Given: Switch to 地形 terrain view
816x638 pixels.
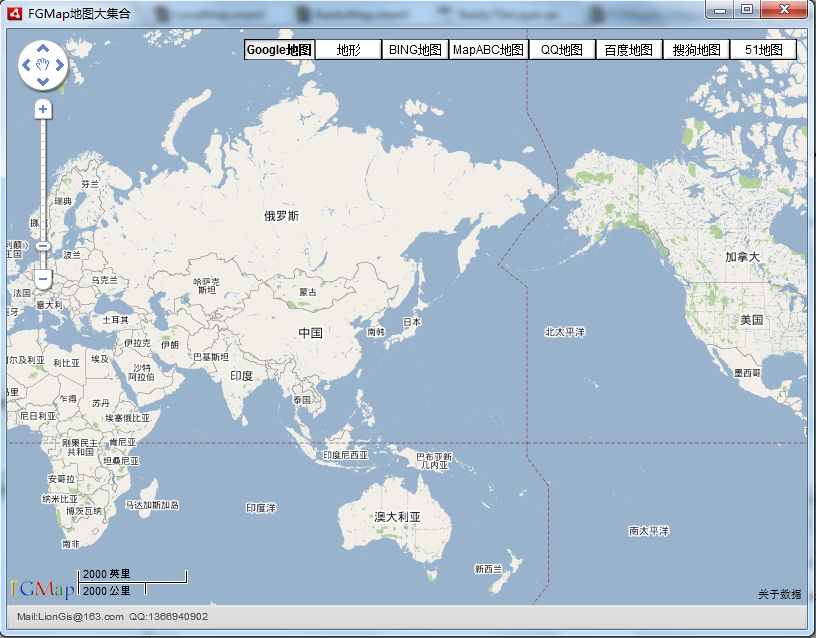Looking at the screenshot, I should coord(349,50).
